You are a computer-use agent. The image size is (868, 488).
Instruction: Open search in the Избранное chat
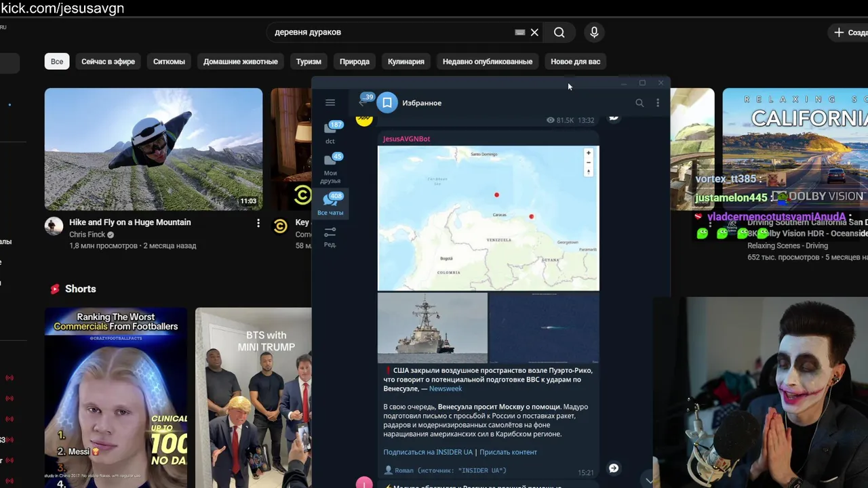pos(639,103)
